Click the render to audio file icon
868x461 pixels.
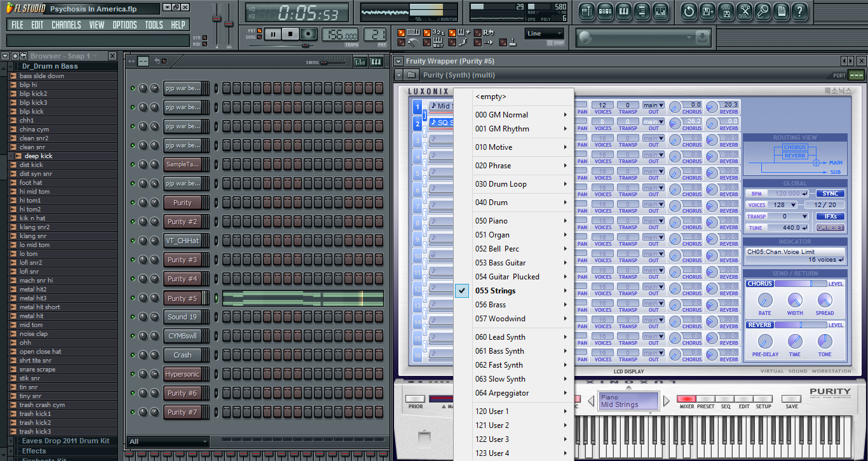coord(726,11)
